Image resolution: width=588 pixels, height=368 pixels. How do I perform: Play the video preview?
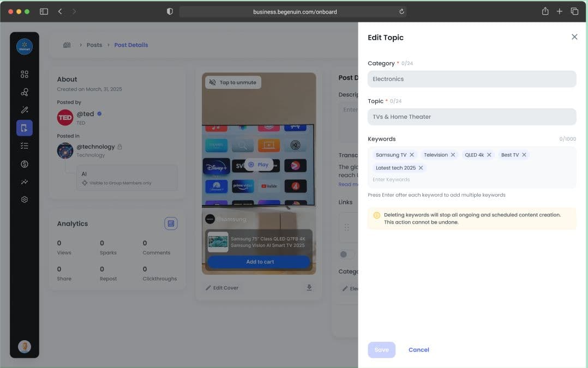tap(259, 165)
